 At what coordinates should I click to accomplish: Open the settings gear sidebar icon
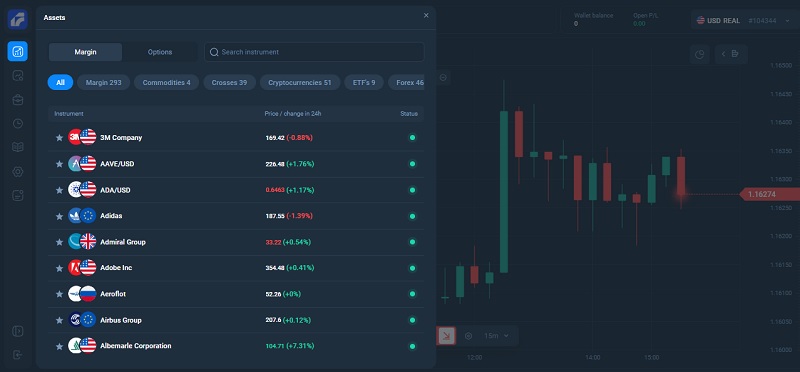[18, 171]
